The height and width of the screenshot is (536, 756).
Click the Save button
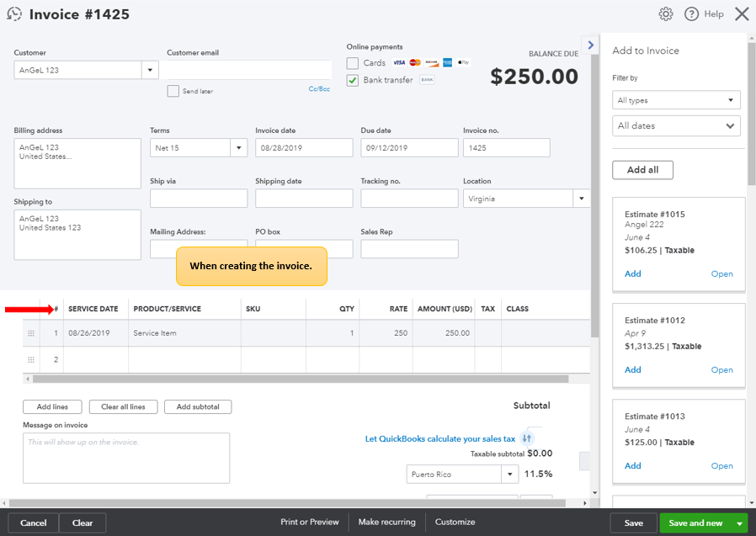[x=634, y=523]
